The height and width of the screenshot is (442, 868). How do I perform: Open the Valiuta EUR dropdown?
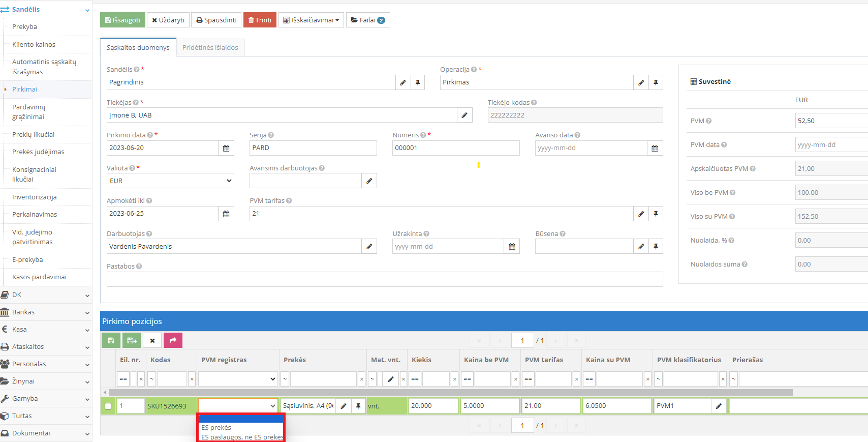[x=170, y=181]
